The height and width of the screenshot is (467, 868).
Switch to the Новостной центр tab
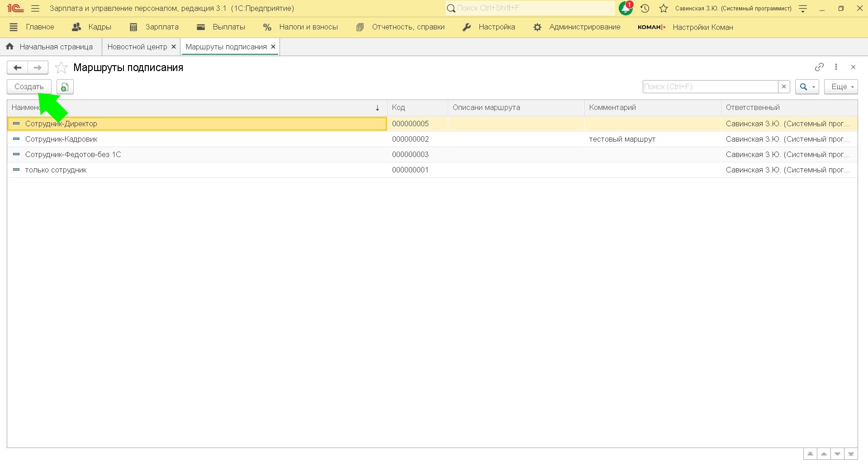pos(137,47)
